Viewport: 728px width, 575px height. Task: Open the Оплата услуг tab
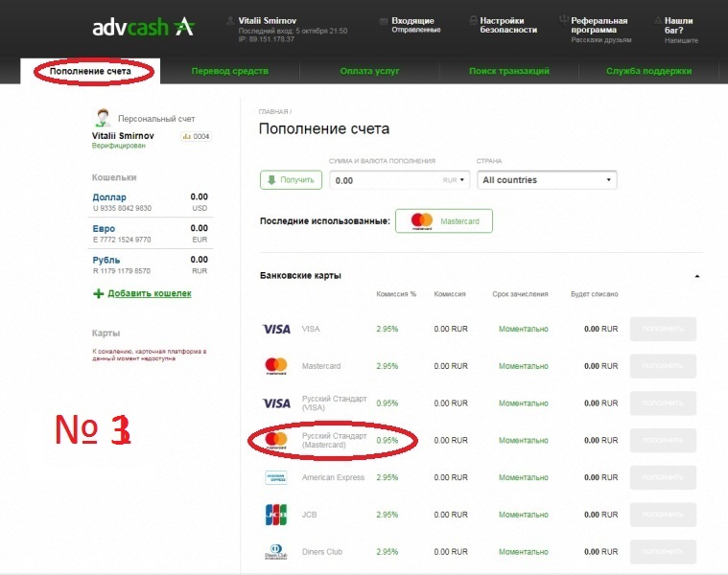click(369, 71)
